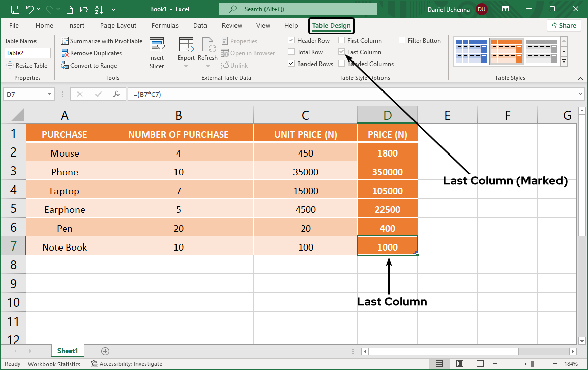Check the First Column option
This screenshot has width=588, height=370.
point(342,40)
